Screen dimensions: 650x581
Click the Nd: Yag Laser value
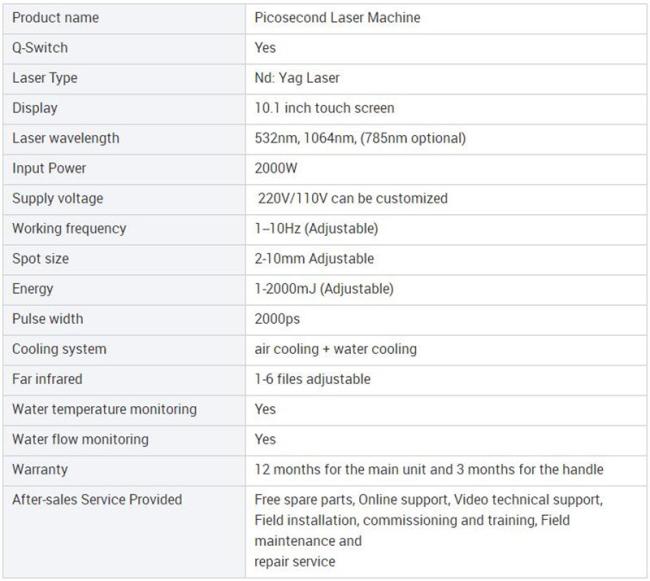(x=297, y=78)
